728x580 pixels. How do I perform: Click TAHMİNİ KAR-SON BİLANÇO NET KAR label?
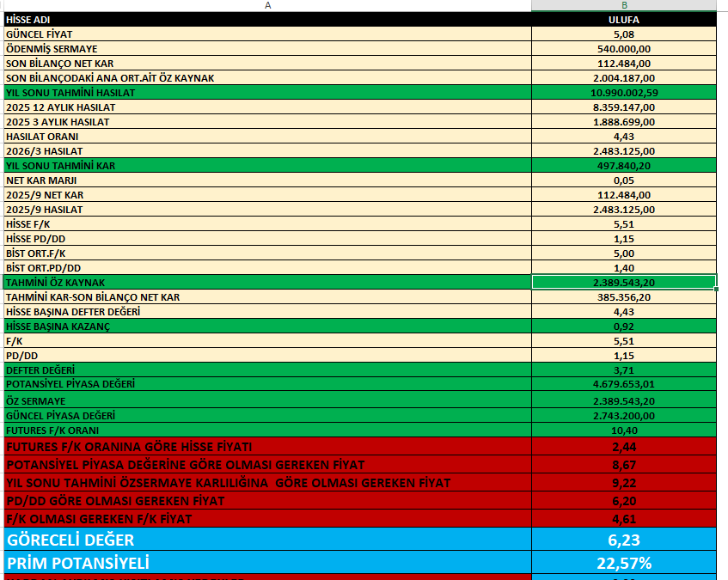pyautogui.click(x=267, y=297)
